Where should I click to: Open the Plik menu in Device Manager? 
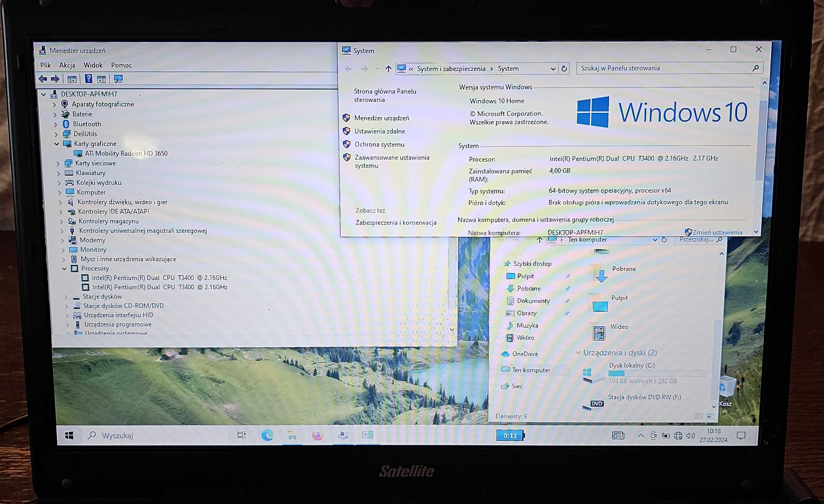pyautogui.click(x=46, y=65)
